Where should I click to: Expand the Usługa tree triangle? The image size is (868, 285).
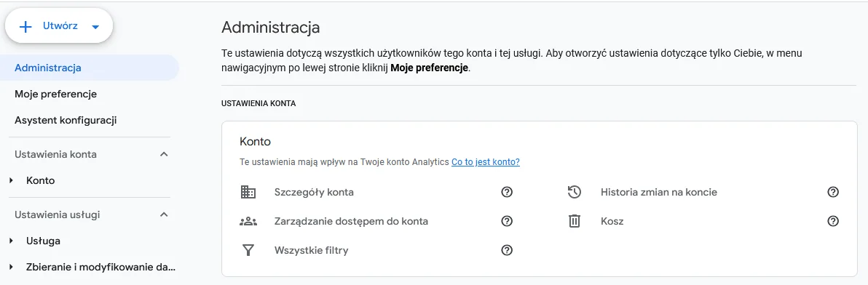point(11,241)
